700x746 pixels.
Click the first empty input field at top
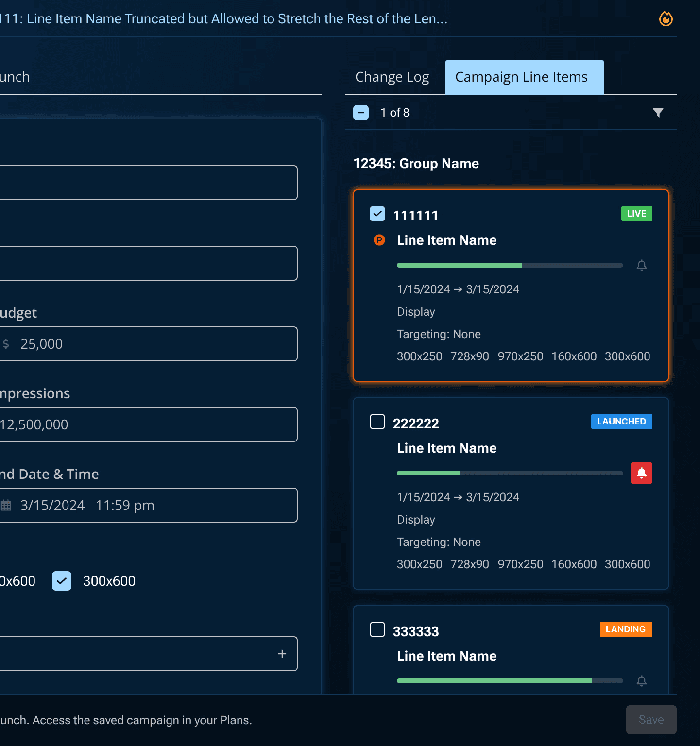148,183
